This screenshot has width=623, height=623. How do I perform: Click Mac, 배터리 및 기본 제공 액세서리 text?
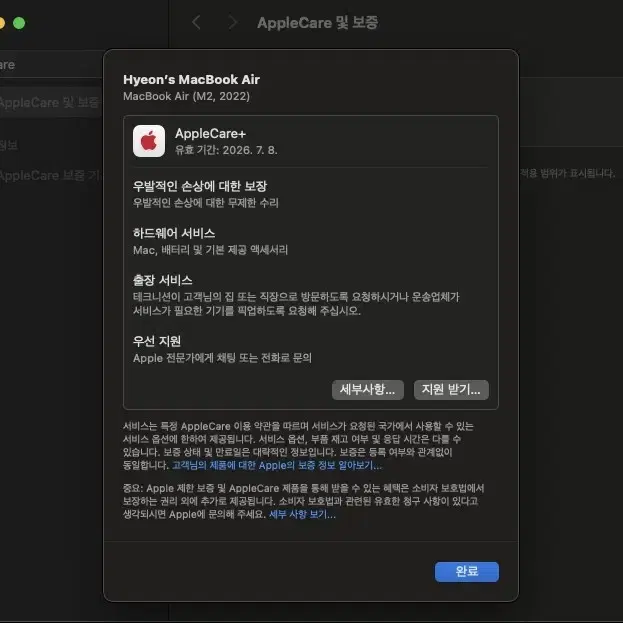pyautogui.click(x=210, y=250)
